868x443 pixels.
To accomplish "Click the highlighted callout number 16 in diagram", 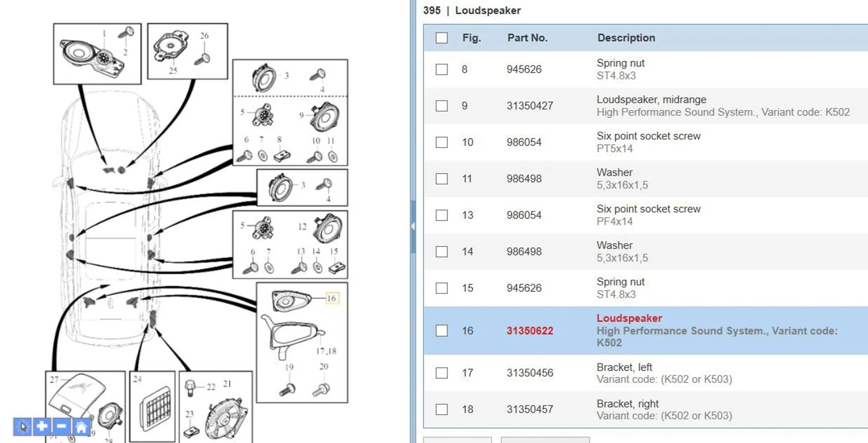I will pos(332,298).
